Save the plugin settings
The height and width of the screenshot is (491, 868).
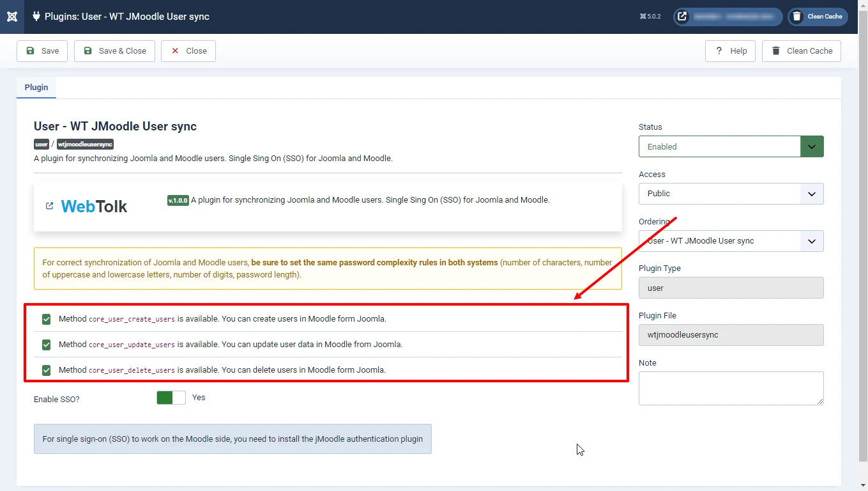click(x=42, y=51)
